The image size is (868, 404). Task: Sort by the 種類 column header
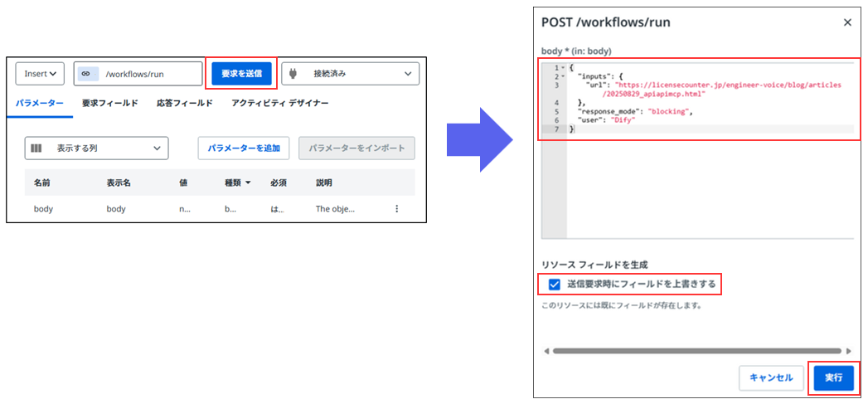pyautogui.click(x=237, y=183)
